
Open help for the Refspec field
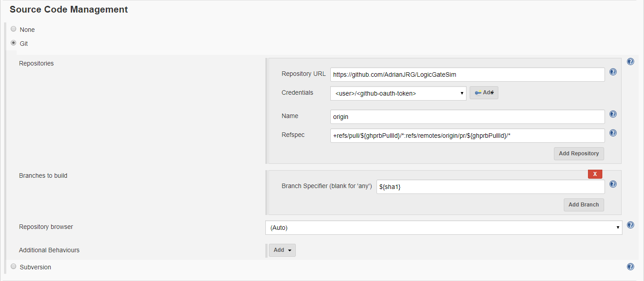613,132
